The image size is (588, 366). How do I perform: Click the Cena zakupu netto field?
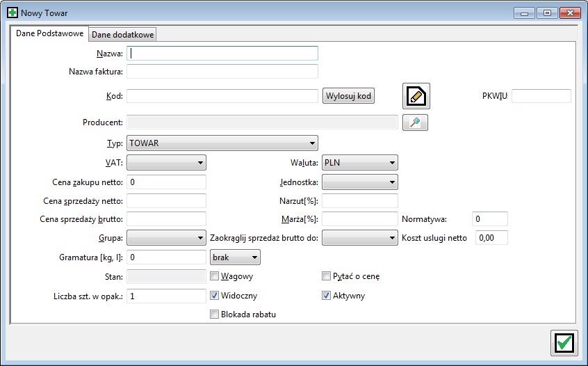[x=167, y=182]
